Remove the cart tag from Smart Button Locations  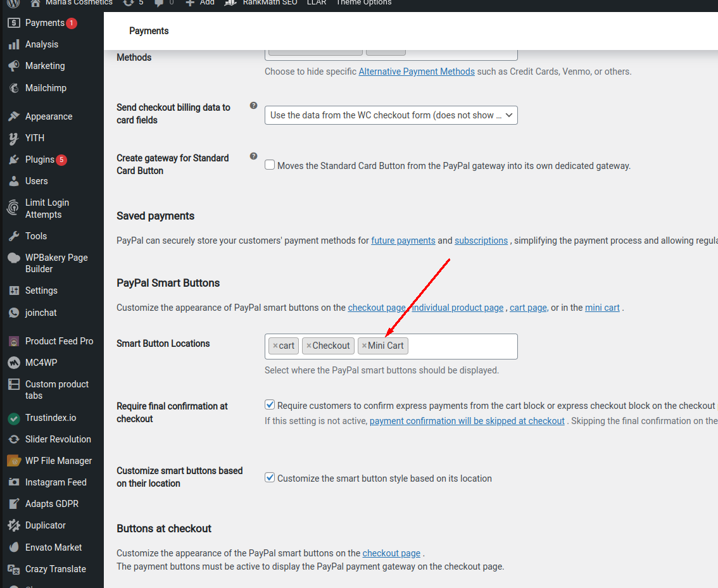(275, 346)
